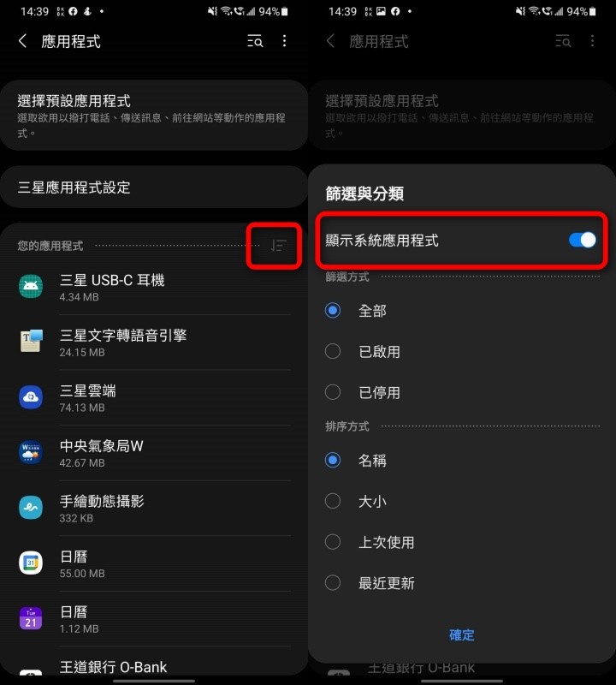Select the 已啟用 filter radio button

click(x=333, y=351)
